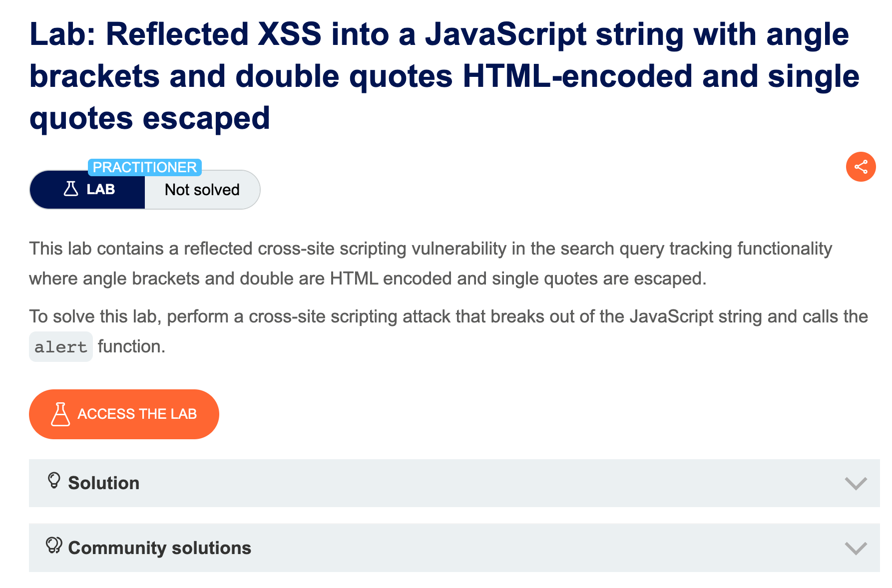Click the orange share icon
This screenshot has height=588, width=892.
click(x=861, y=167)
